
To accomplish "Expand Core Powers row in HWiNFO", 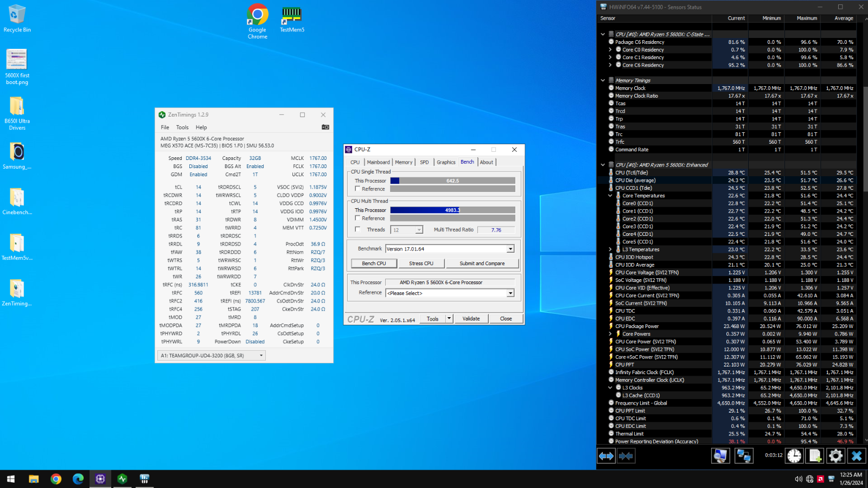I will (x=610, y=334).
